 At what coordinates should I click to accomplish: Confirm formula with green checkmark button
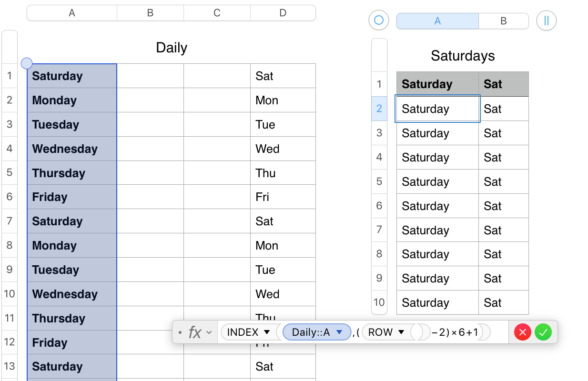tap(543, 332)
